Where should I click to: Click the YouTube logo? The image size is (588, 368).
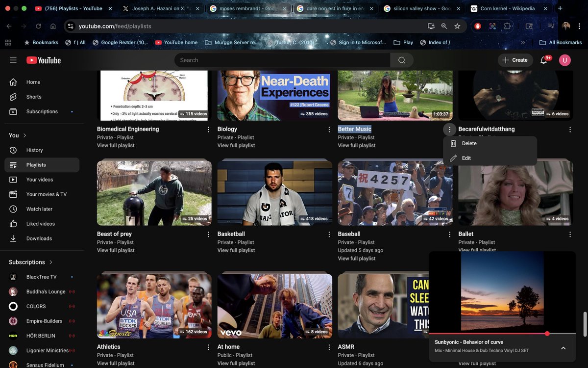(44, 60)
